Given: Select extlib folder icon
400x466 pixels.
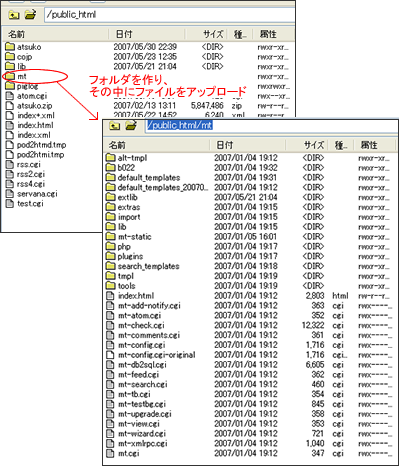Looking at the screenshot, I should pyautogui.click(x=111, y=197).
